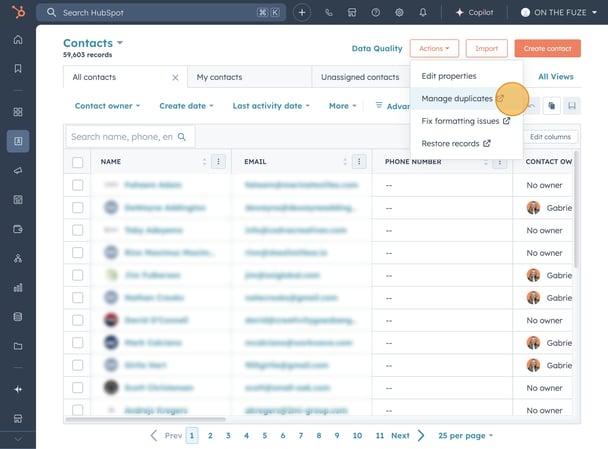Open the Library folder icon in sidebar
608x449 pixels.
click(18, 346)
